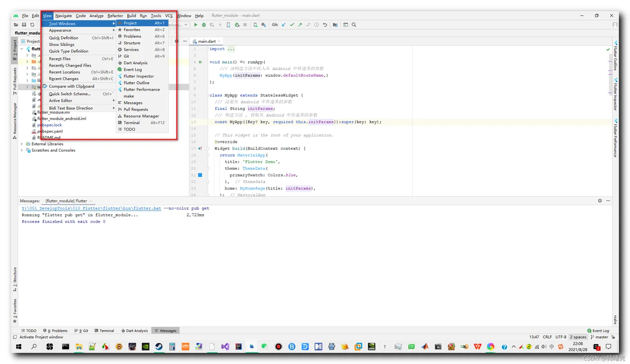This screenshot has height=364, width=630.
Task: Click the Save All disk icon
Action: (x=24, y=25)
